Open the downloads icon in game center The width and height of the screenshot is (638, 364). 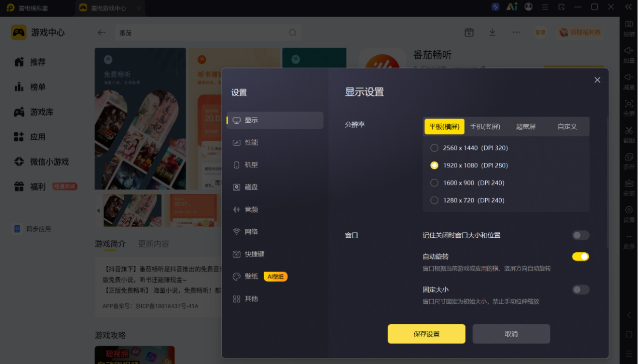[492, 32]
